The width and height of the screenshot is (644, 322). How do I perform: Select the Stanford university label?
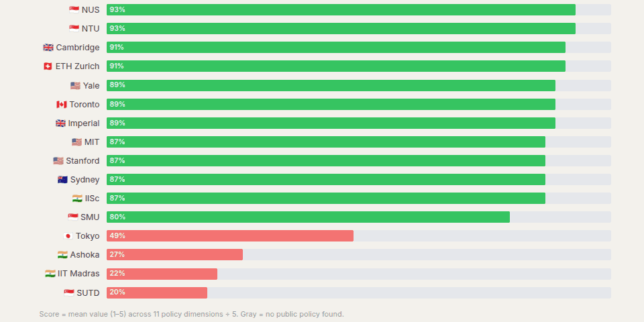click(x=83, y=161)
